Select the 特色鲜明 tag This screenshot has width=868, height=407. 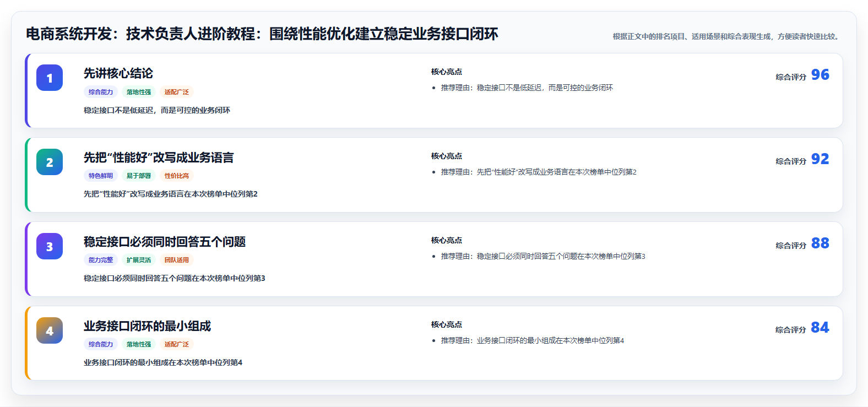(101, 176)
